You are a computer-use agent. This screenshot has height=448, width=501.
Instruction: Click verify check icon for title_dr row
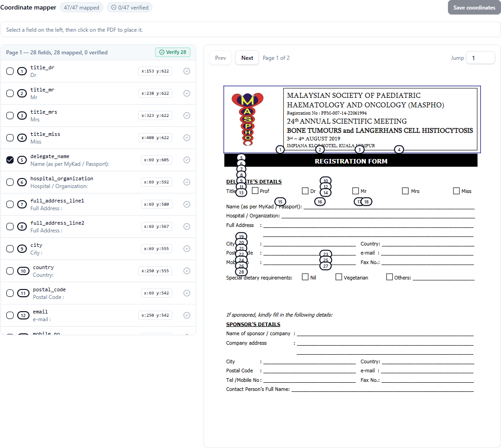(x=187, y=71)
